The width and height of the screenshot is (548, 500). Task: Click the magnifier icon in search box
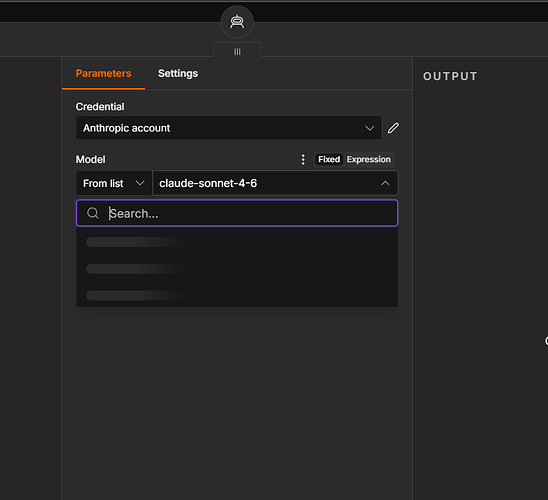click(93, 213)
